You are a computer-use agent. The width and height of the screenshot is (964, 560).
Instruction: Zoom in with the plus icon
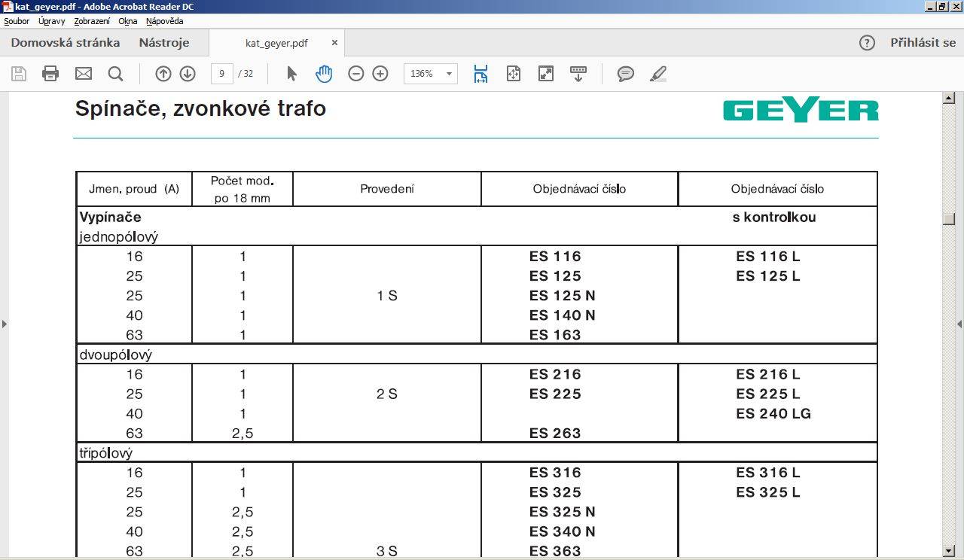(380, 73)
